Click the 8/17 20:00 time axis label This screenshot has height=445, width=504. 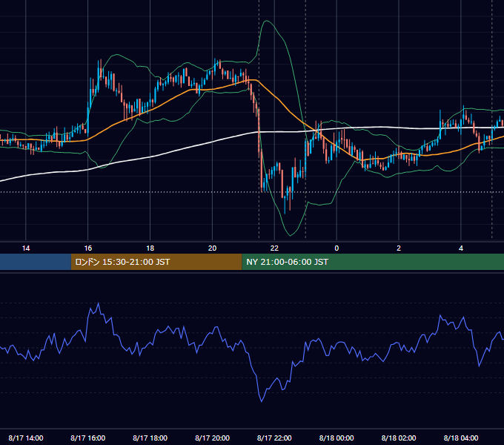[x=212, y=438]
